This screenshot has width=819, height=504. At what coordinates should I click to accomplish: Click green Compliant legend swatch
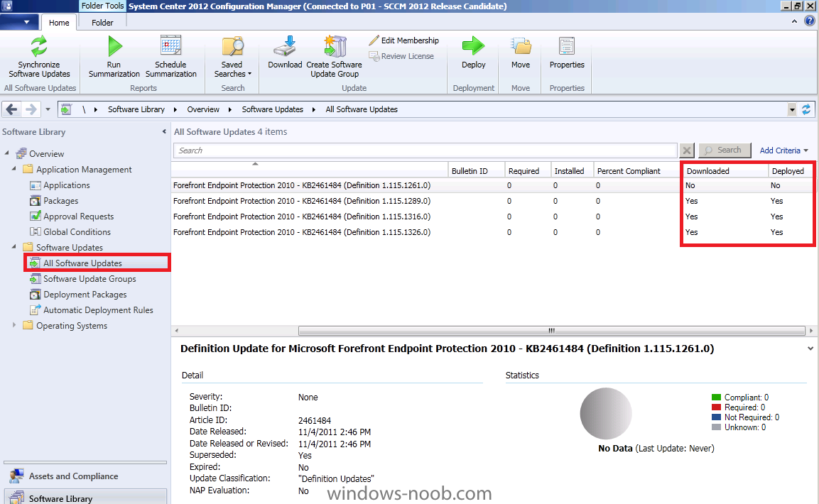[x=716, y=397]
